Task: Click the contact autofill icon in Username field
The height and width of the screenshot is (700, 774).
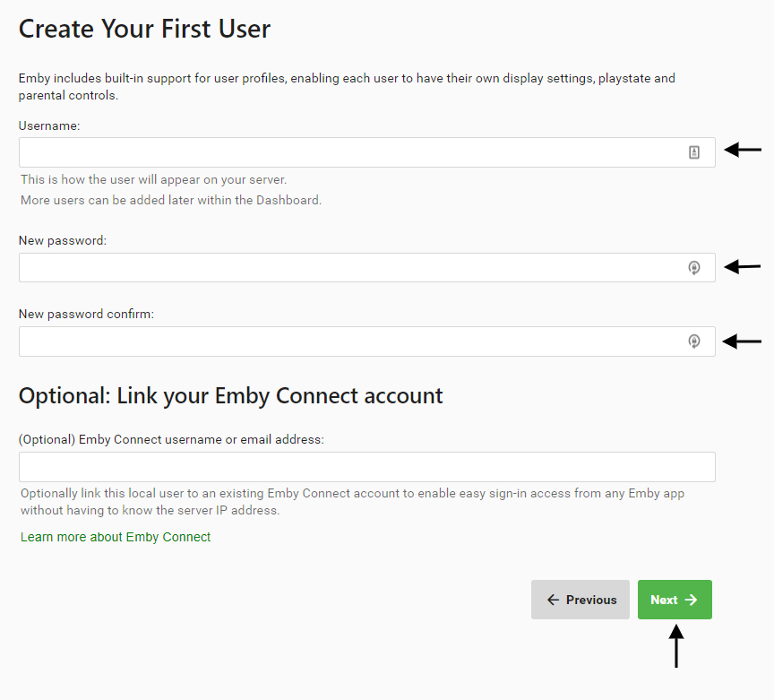Action: [694, 152]
